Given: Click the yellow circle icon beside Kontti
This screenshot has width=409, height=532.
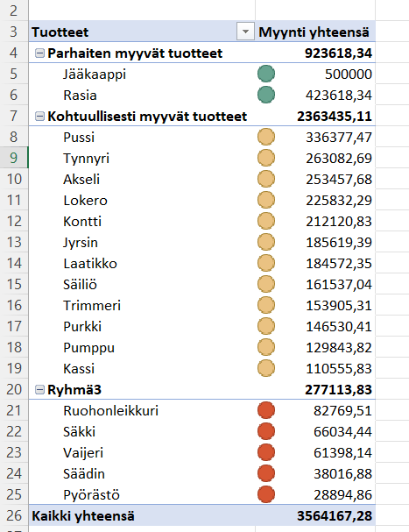Looking at the screenshot, I should (266, 221).
